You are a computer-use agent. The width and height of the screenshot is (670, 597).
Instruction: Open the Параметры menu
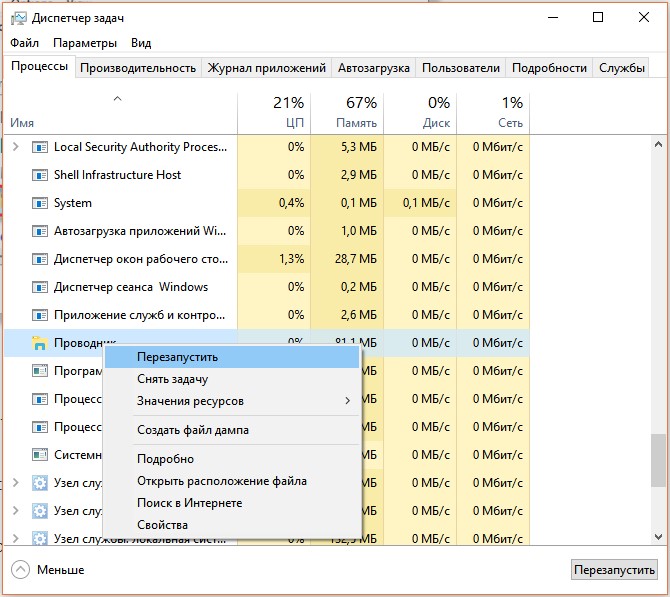pyautogui.click(x=85, y=43)
